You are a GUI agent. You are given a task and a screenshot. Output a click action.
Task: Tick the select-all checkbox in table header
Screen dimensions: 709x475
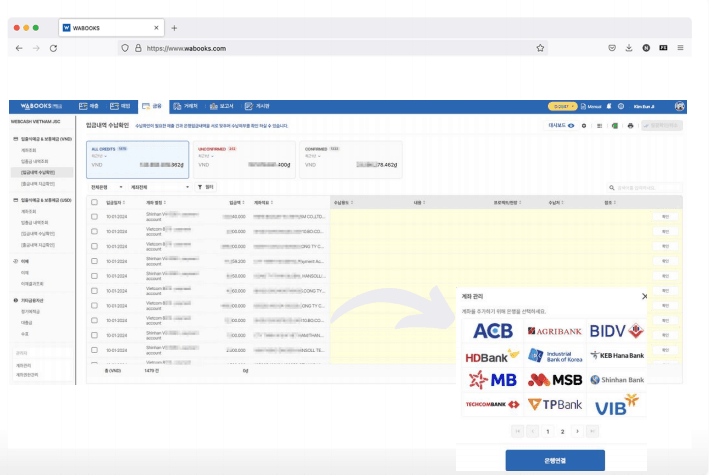point(94,202)
